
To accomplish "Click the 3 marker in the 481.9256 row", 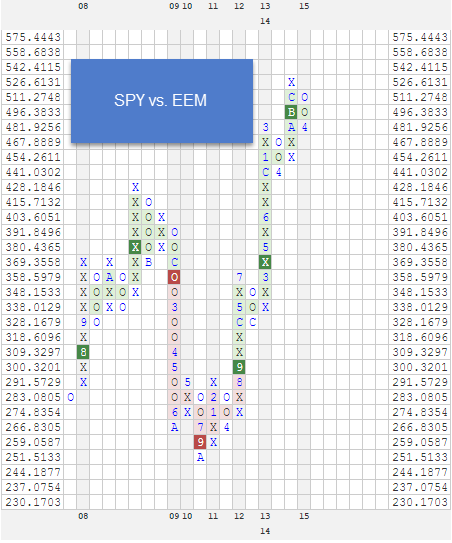I will [265, 127].
